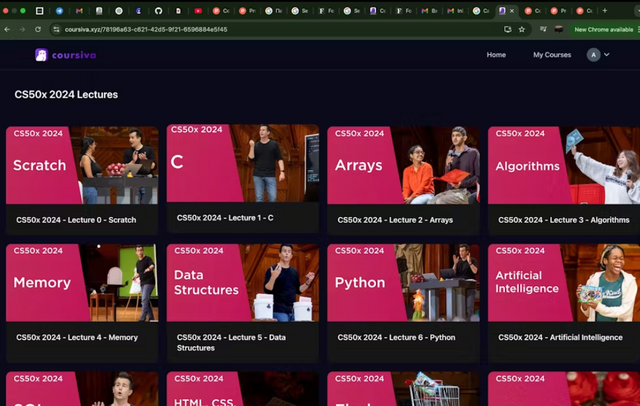Click the install/cast icon in address bar

click(507, 29)
